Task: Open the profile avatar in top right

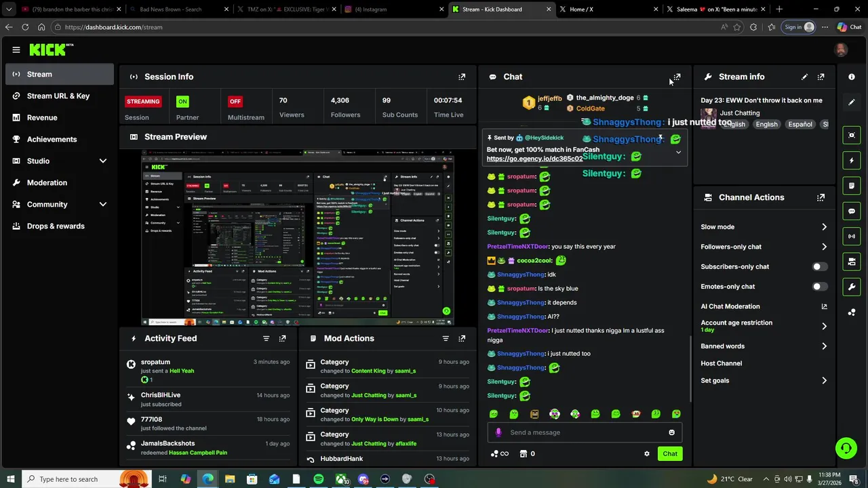Action: [x=841, y=49]
